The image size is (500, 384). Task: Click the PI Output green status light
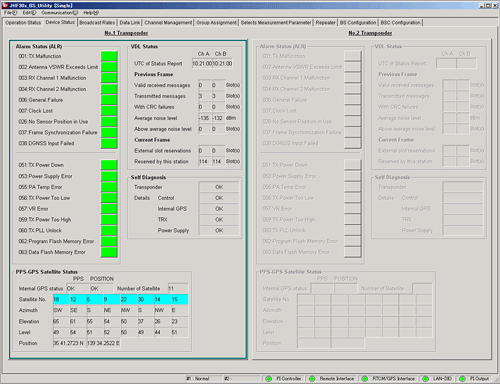coord(462,379)
